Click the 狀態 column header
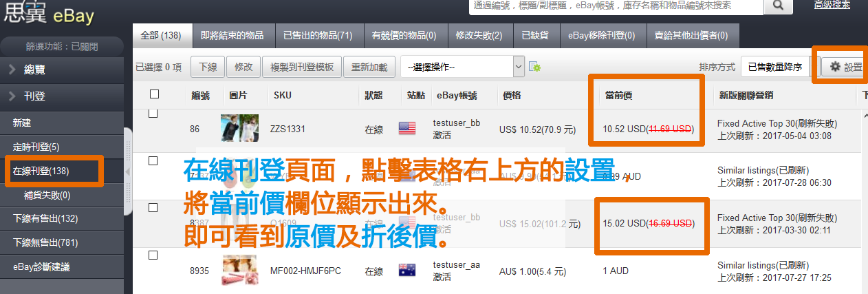Screen dimensions: 868x294 [x=373, y=95]
